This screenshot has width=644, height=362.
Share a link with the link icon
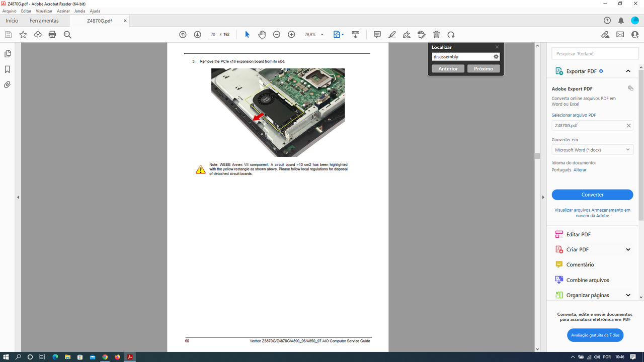605,35
